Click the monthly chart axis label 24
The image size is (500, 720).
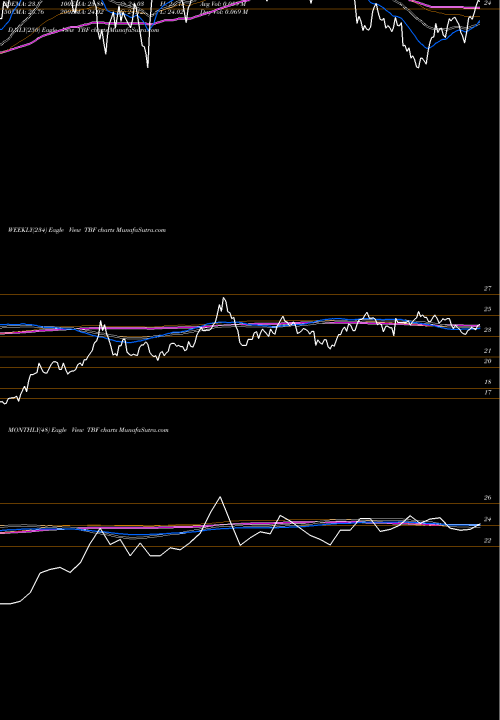click(488, 519)
